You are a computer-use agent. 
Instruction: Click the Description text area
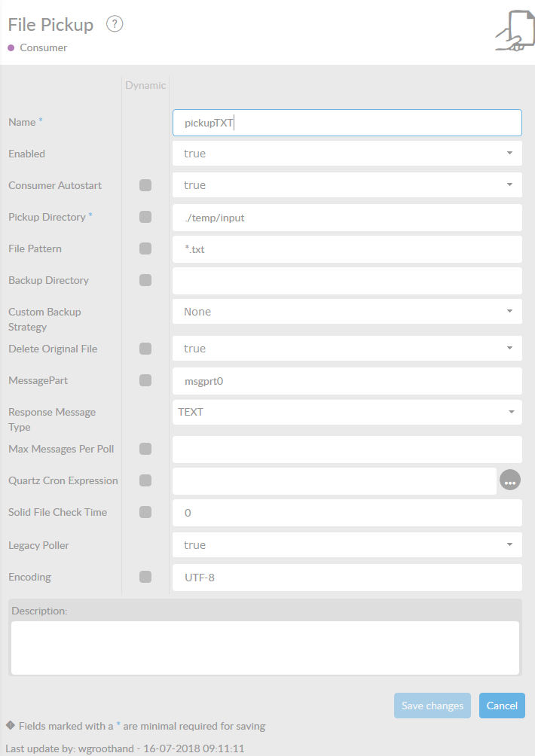(x=264, y=648)
